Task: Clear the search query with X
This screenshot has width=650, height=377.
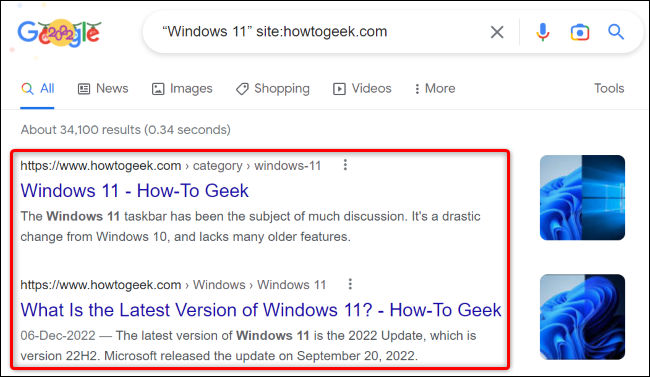Action: coord(497,32)
